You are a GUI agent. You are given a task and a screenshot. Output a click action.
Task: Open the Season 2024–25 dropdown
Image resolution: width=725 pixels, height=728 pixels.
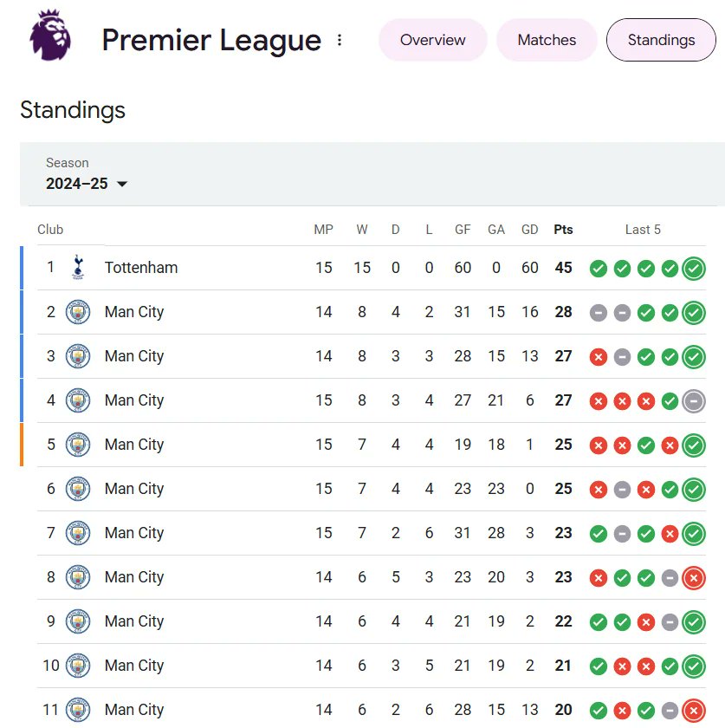tap(87, 183)
